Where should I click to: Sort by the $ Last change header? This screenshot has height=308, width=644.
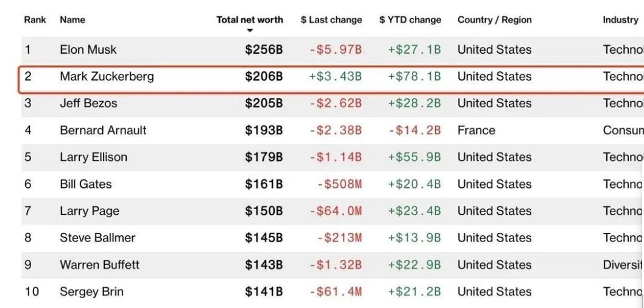click(x=331, y=20)
